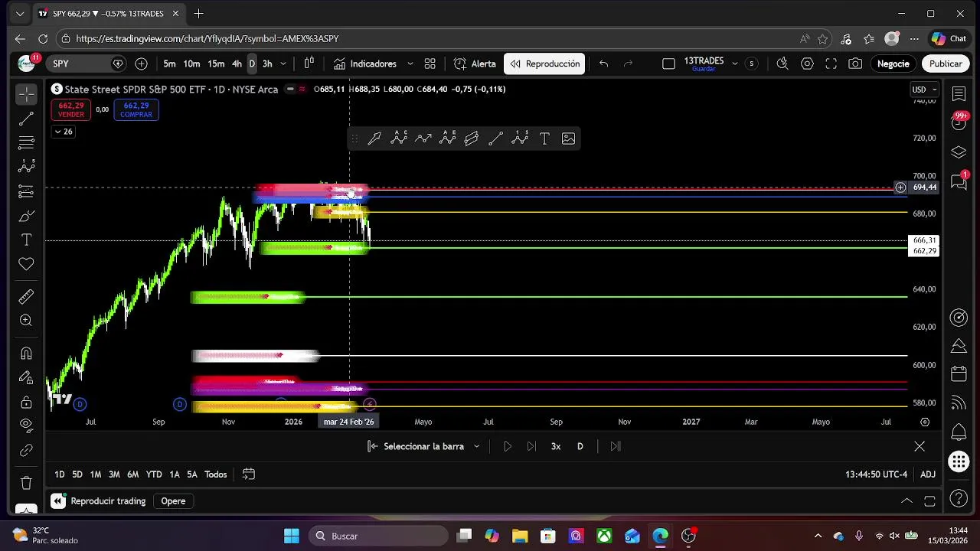
Task: Click the VENDER 662,29 sell button
Action: [70, 110]
